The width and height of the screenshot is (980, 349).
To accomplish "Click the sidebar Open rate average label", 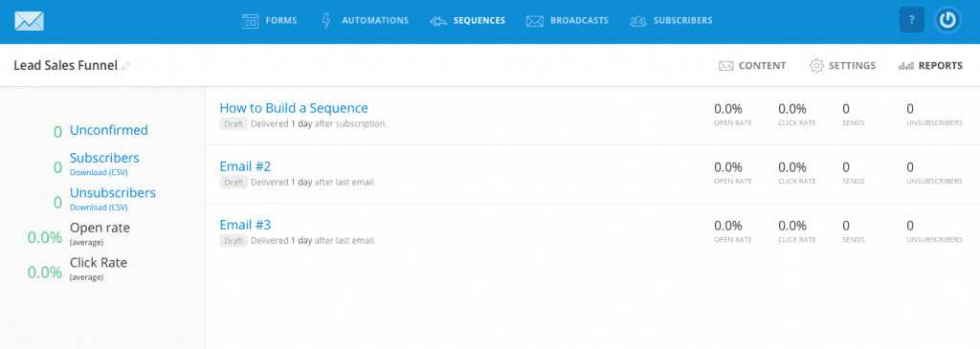I will click(x=100, y=233).
